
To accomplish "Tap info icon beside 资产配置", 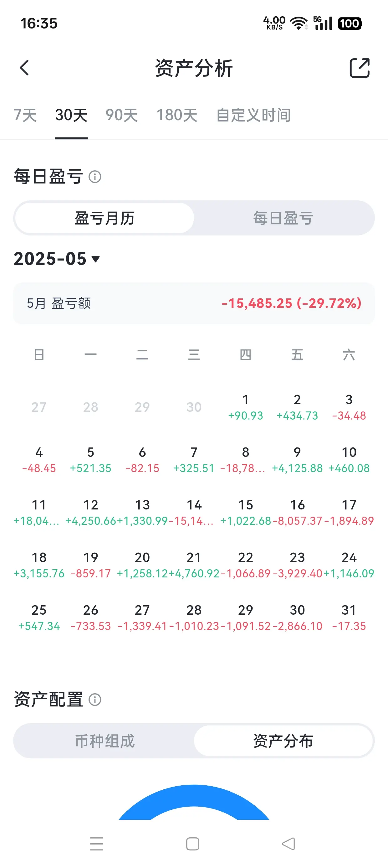I will (x=94, y=700).
